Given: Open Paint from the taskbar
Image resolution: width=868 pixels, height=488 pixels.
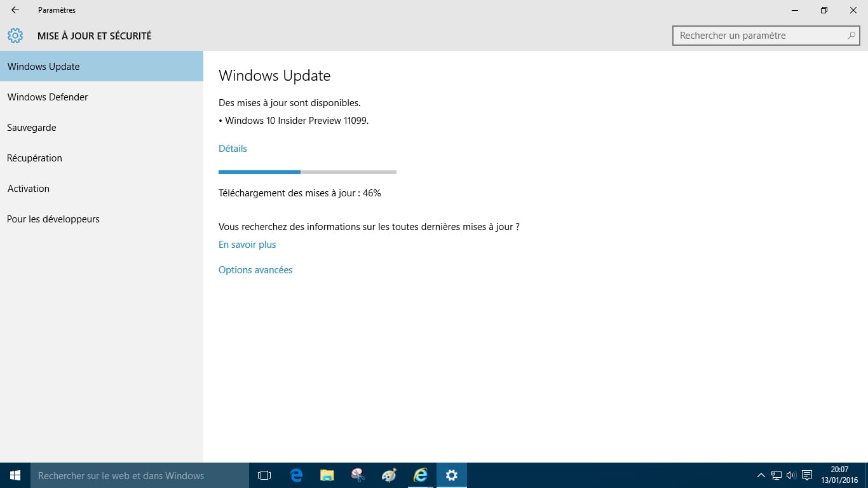Looking at the screenshot, I should coord(389,475).
